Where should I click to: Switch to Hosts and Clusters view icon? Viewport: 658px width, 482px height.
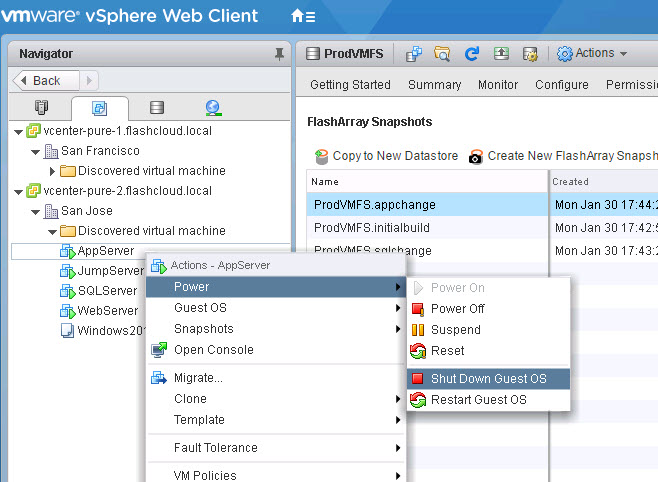(41, 107)
